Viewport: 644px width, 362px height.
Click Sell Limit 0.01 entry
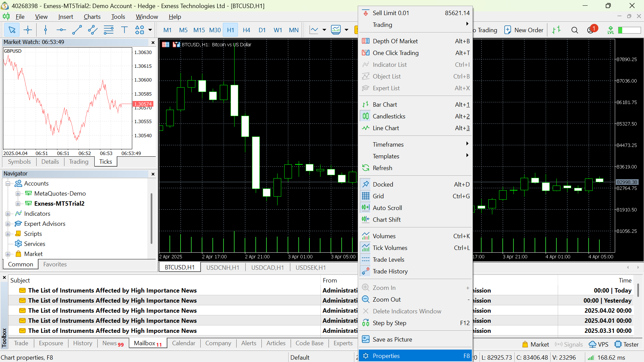415,13
